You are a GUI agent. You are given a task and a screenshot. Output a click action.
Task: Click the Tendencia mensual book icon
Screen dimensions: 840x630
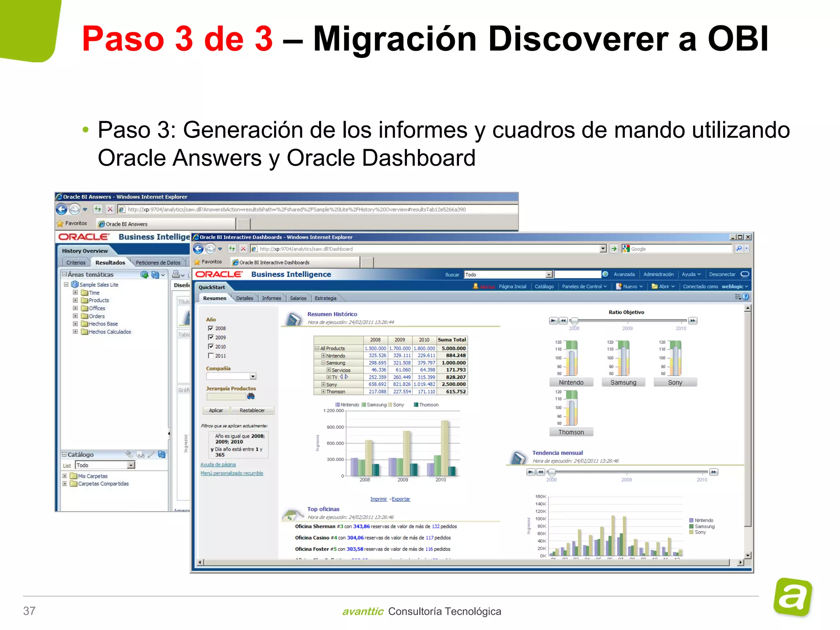518,457
